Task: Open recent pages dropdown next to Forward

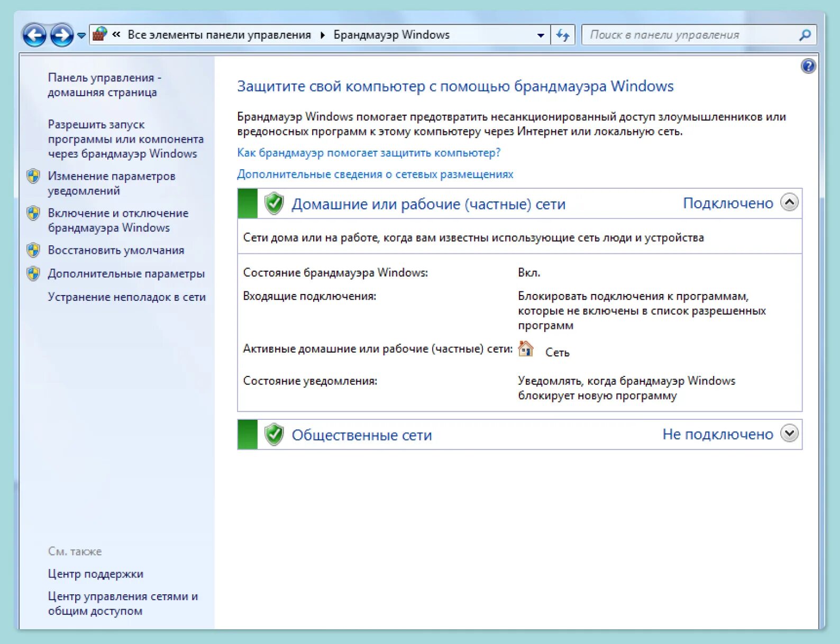Action: [x=81, y=35]
